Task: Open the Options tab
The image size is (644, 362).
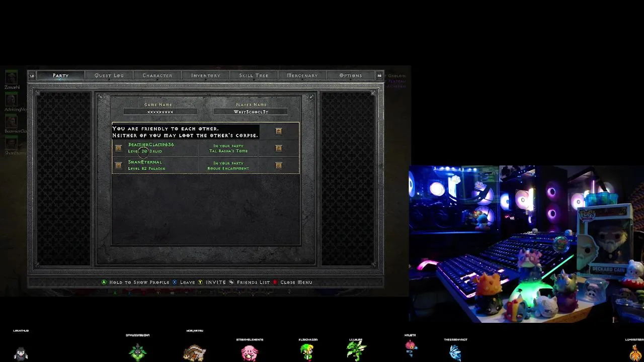Action: [351, 75]
